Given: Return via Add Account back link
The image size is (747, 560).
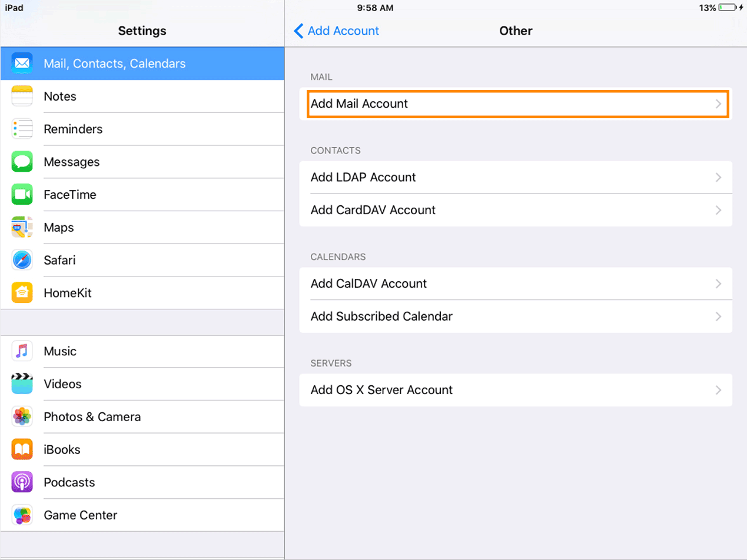Looking at the screenshot, I should 343,31.
